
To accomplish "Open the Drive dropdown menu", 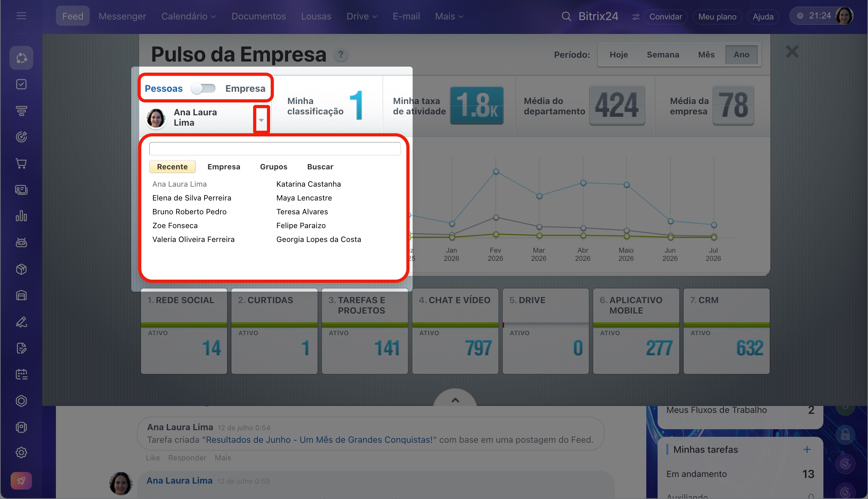I will click(362, 16).
